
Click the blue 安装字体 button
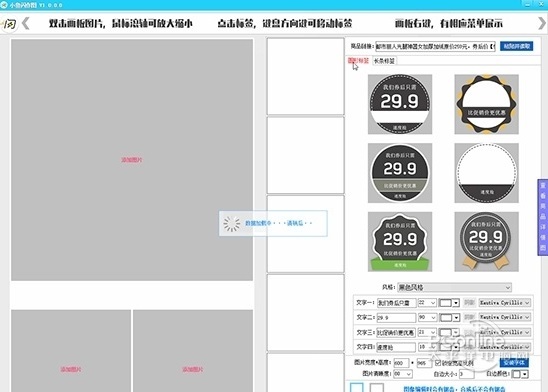(514, 362)
